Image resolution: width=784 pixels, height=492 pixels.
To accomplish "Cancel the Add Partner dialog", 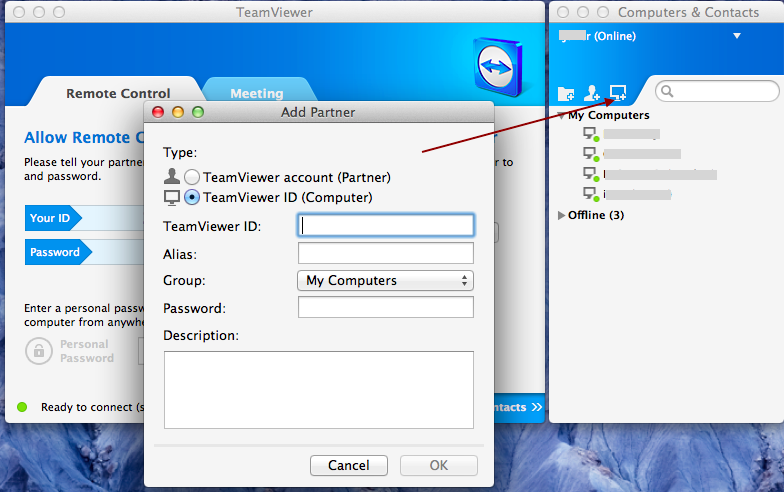I will [348, 466].
